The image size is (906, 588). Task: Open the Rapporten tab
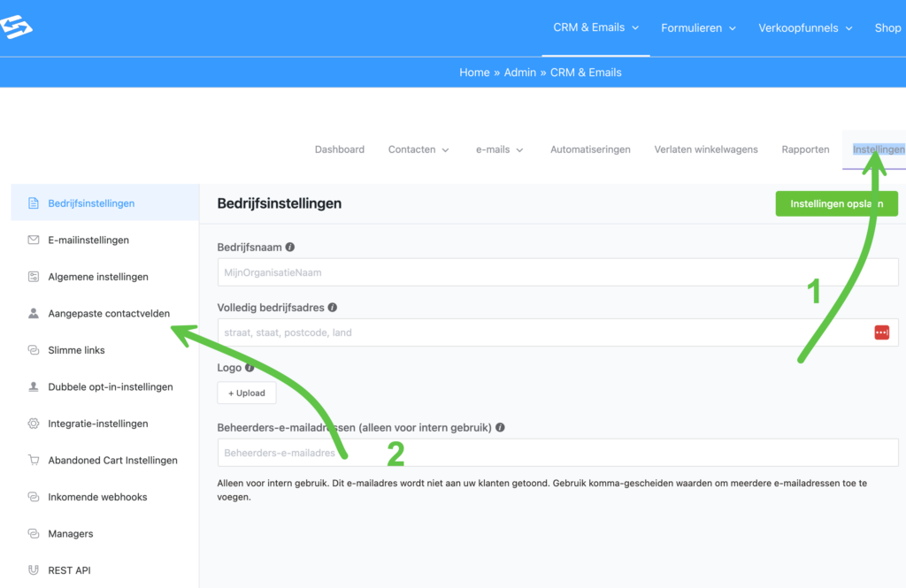[805, 149]
